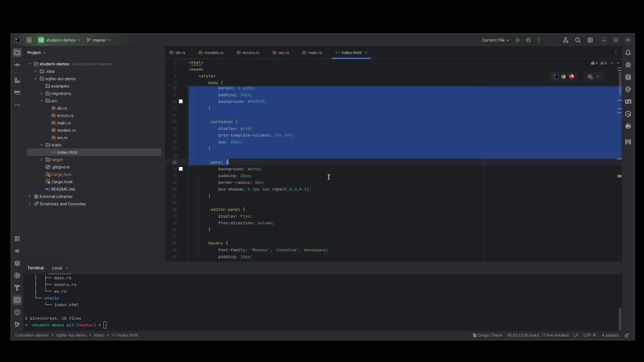Viewport: 644px width, 362px height.
Task: Open the Problems tool window
Action: [17, 312]
